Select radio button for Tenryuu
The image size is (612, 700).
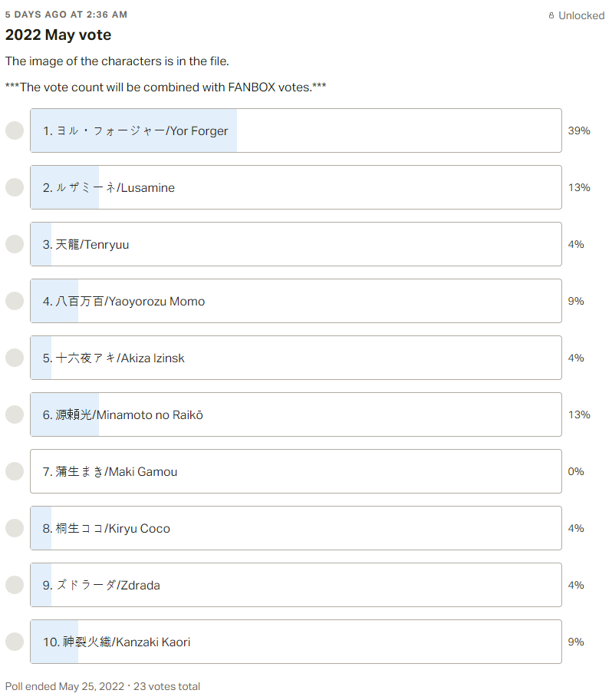[15, 244]
